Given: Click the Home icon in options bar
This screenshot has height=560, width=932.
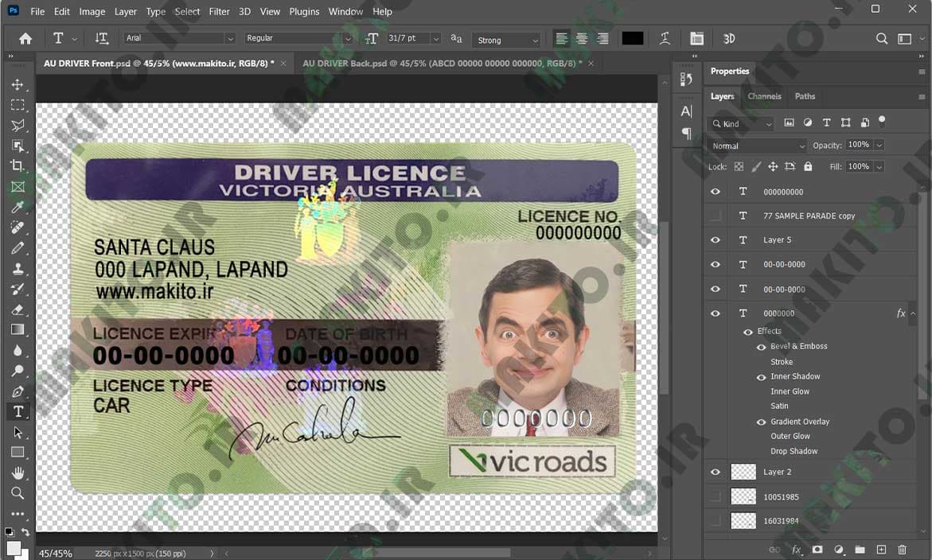Looking at the screenshot, I should pyautogui.click(x=25, y=39).
